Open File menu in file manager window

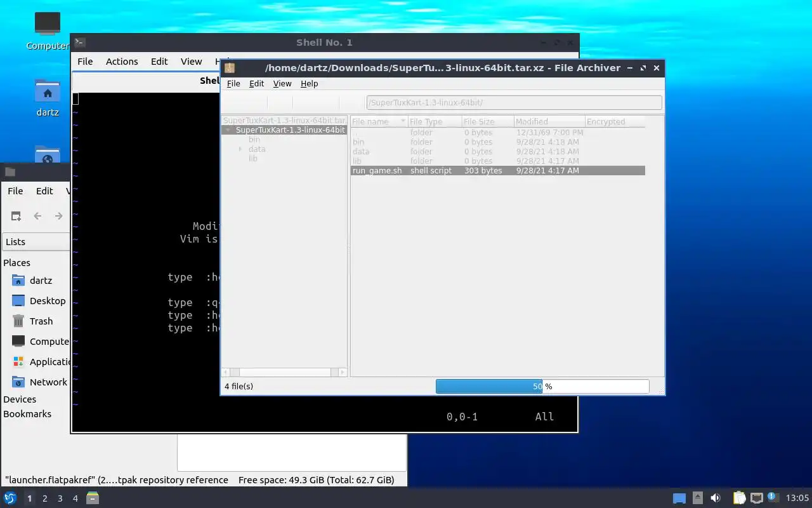point(15,191)
